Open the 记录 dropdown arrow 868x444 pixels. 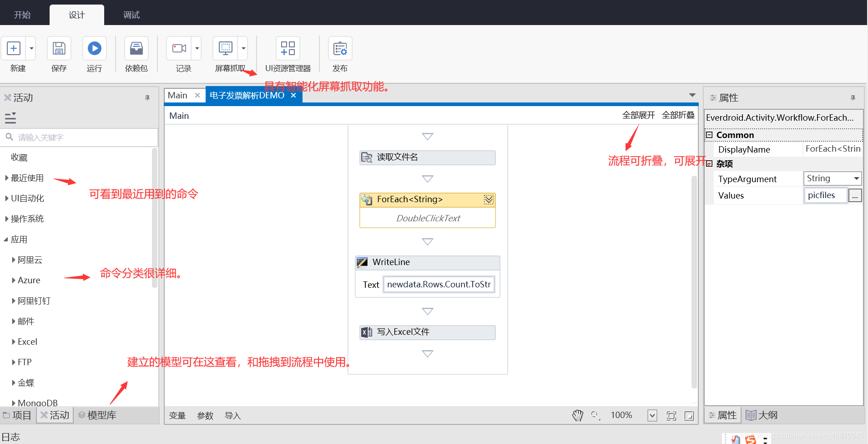point(197,48)
